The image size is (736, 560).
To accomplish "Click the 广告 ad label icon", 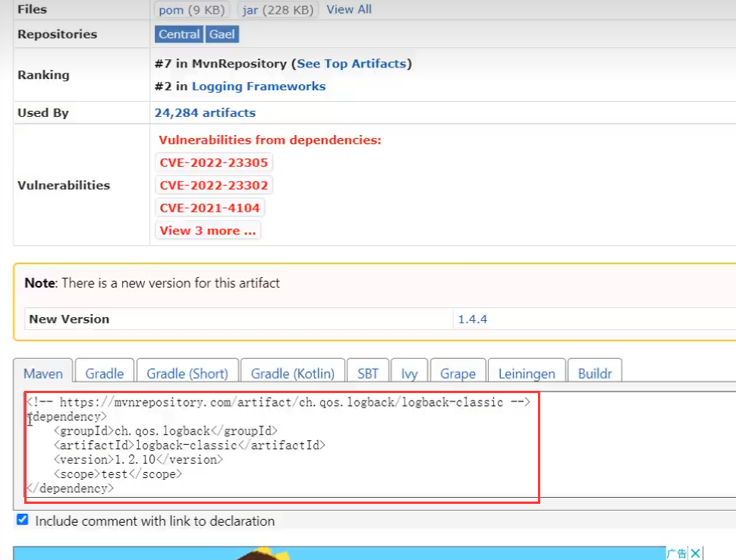I will 677,553.
